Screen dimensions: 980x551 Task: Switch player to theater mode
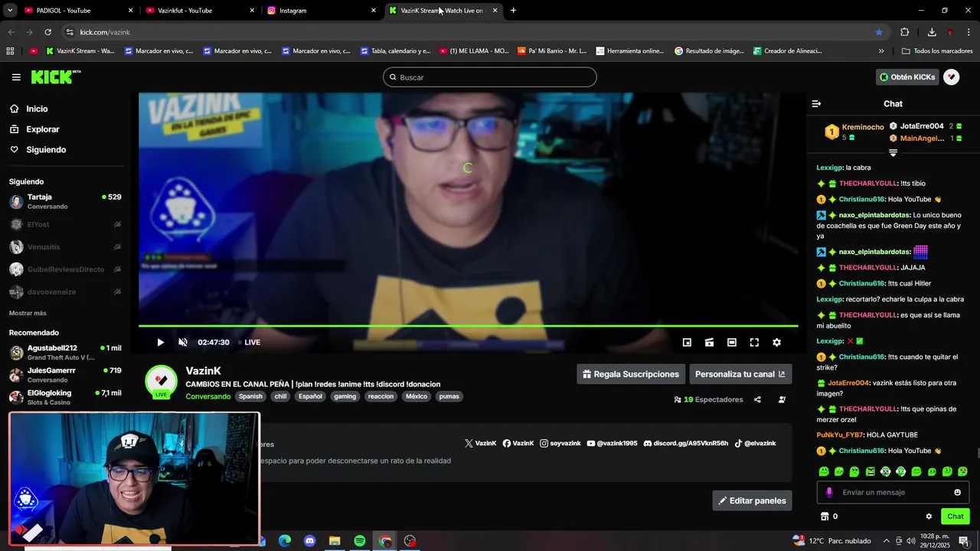pos(732,342)
